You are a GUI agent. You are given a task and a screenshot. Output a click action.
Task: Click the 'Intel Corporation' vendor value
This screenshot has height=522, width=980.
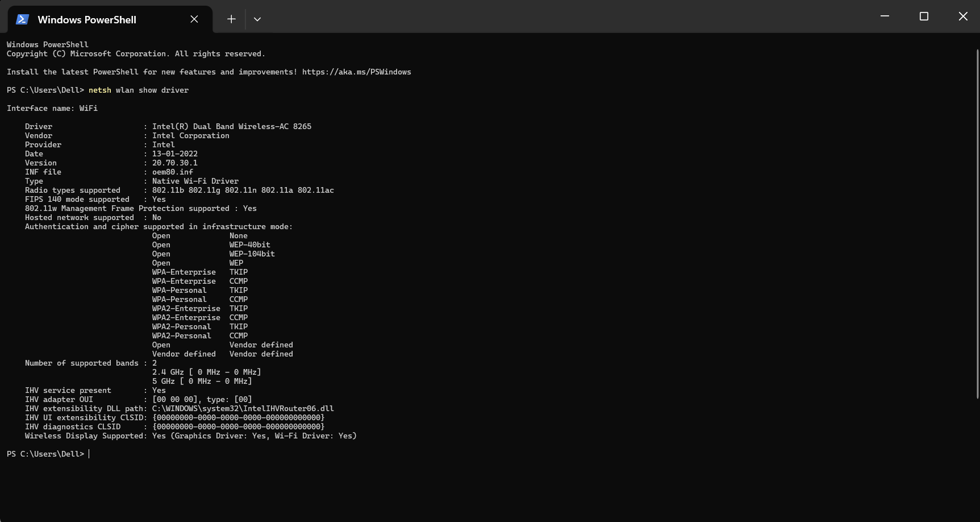[x=191, y=136]
